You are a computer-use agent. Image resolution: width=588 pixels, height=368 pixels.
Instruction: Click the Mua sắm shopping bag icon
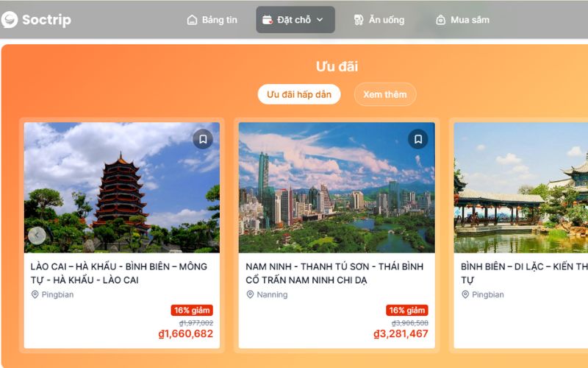tap(440, 20)
